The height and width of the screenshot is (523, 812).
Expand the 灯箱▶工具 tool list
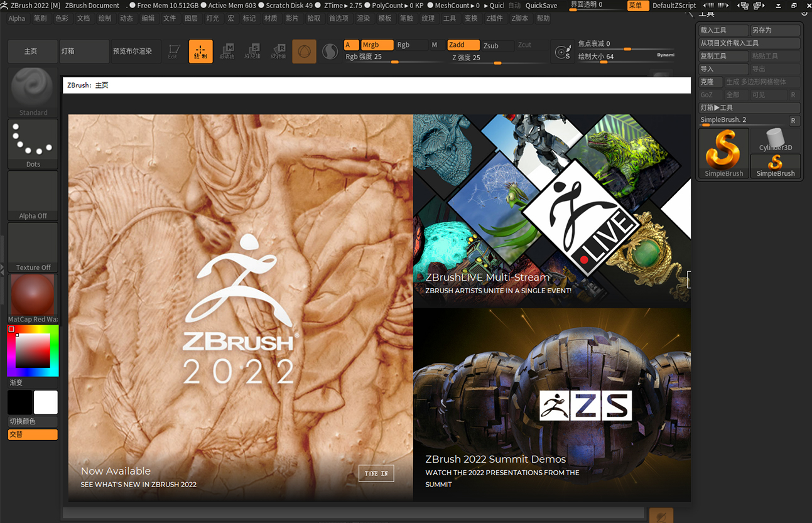[749, 108]
